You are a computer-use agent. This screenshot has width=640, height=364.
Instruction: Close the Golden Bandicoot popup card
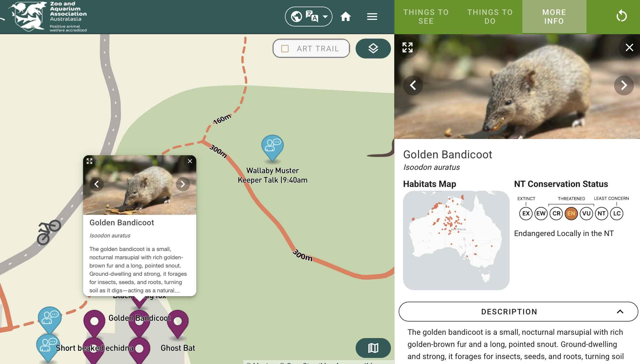pos(190,161)
